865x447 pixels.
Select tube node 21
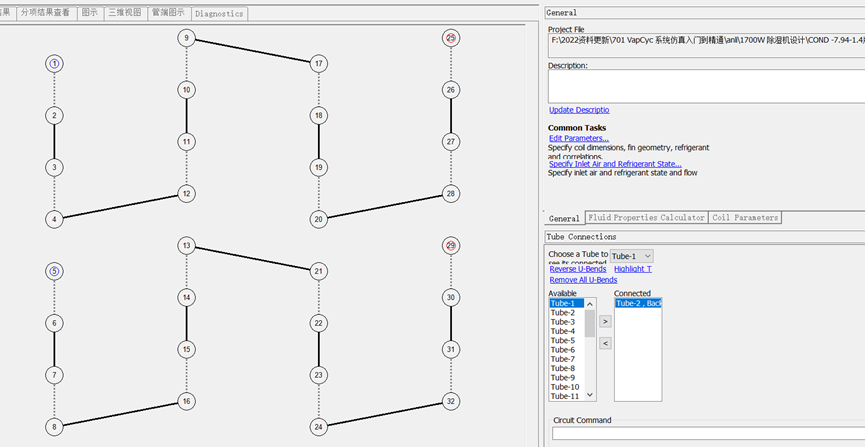click(x=318, y=272)
